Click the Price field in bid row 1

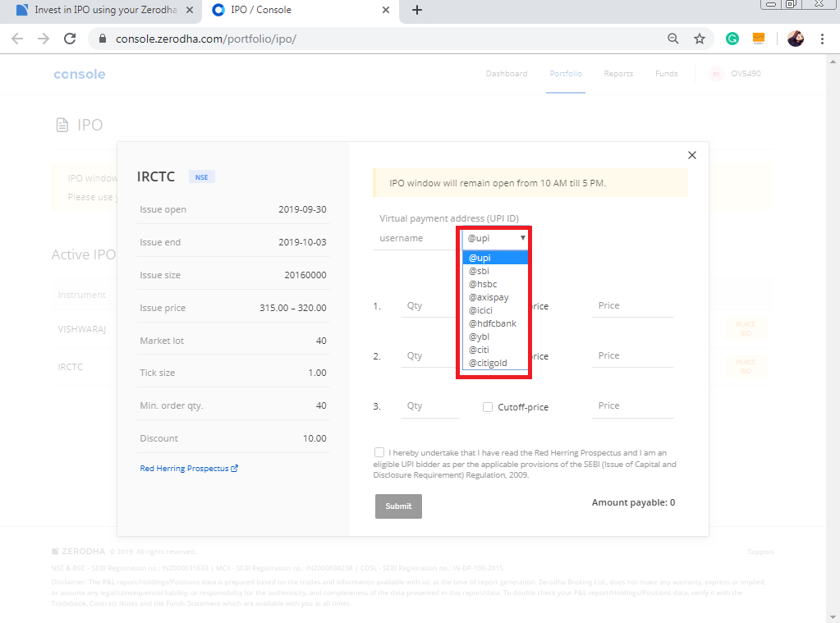[x=633, y=306]
